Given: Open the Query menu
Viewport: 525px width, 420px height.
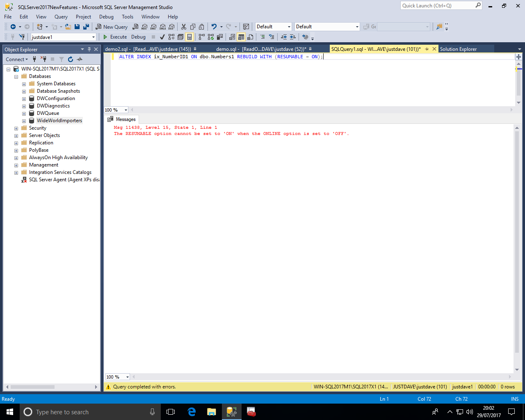Looking at the screenshot, I should click(x=61, y=17).
